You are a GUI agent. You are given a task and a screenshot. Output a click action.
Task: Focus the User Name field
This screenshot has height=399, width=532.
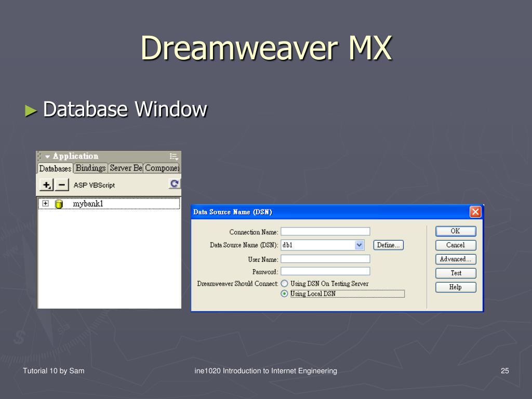click(325, 259)
